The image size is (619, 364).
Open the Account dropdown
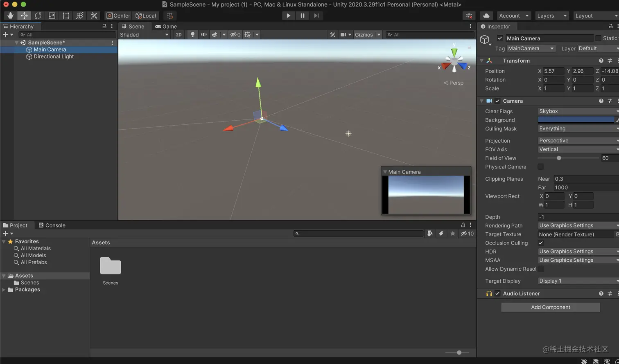click(514, 16)
